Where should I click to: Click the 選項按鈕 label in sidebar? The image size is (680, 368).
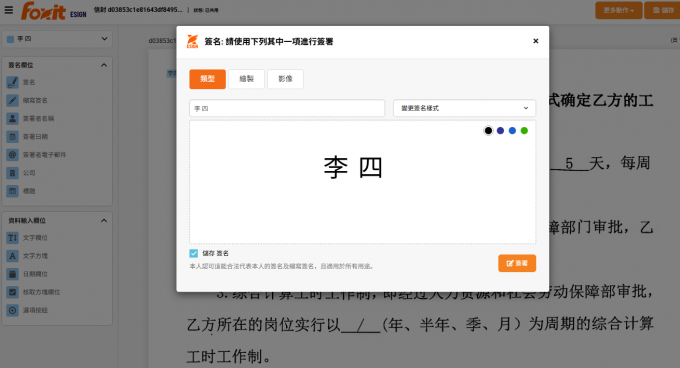coord(35,310)
